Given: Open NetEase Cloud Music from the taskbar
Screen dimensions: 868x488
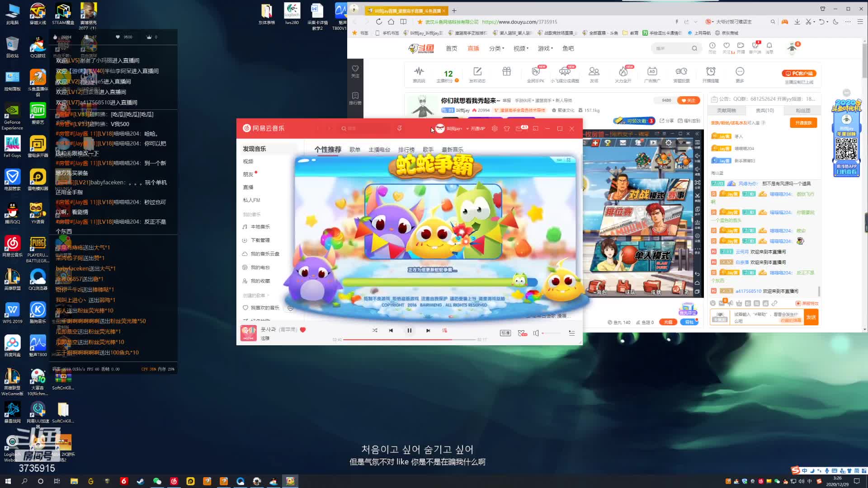Looking at the screenshot, I should point(174,481).
